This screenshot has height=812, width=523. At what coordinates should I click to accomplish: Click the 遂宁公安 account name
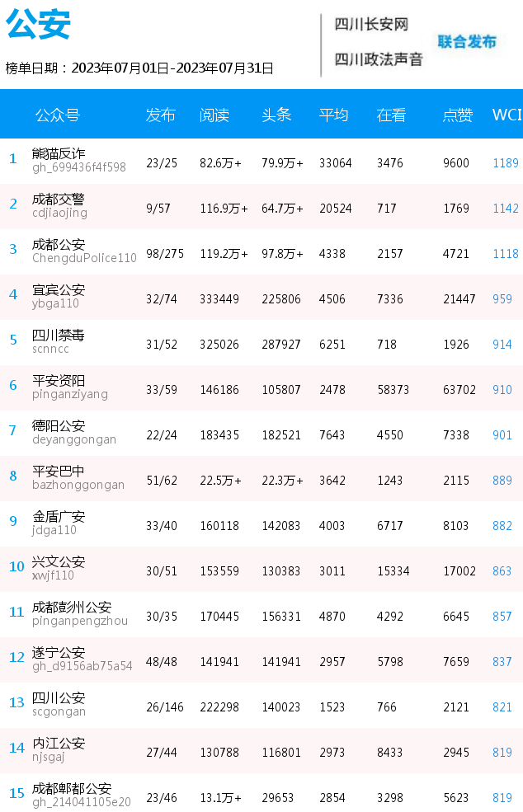point(58,653)
